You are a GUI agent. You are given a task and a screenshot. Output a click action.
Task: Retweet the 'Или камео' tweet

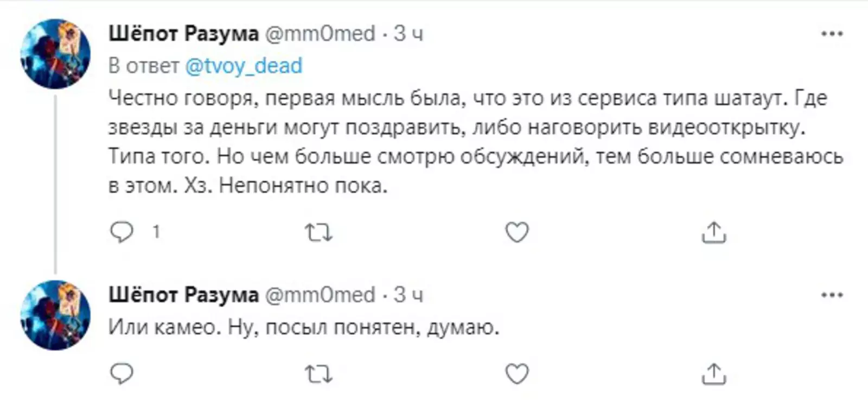pos(318,374)
